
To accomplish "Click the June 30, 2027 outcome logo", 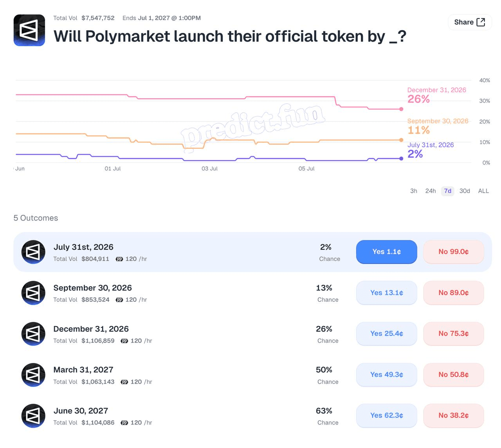I will pos(33,415).
